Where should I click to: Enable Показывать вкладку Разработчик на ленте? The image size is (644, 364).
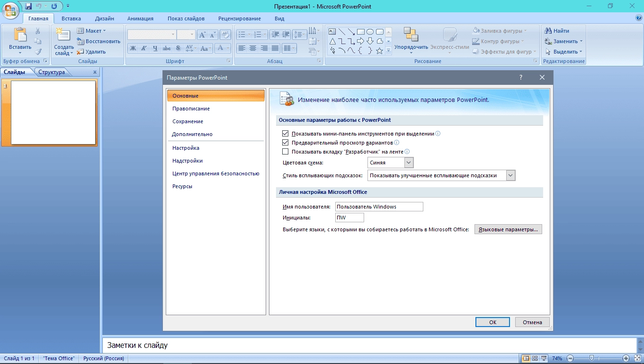pos(285,152)
